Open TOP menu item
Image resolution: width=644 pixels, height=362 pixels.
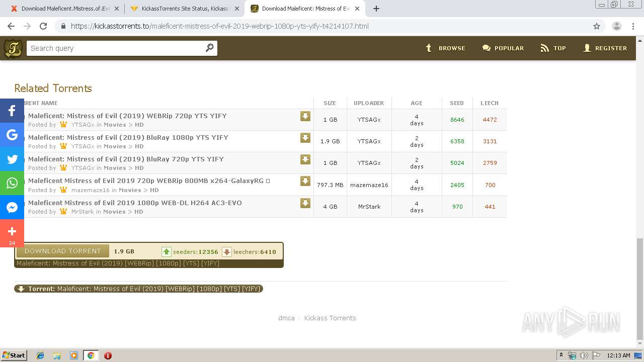coord(553,48)
